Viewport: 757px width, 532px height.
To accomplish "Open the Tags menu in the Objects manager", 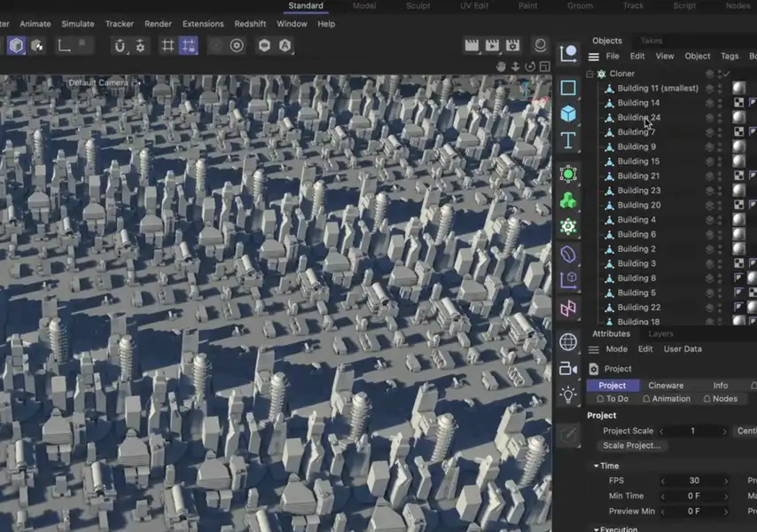I will (x=730, y=56).
